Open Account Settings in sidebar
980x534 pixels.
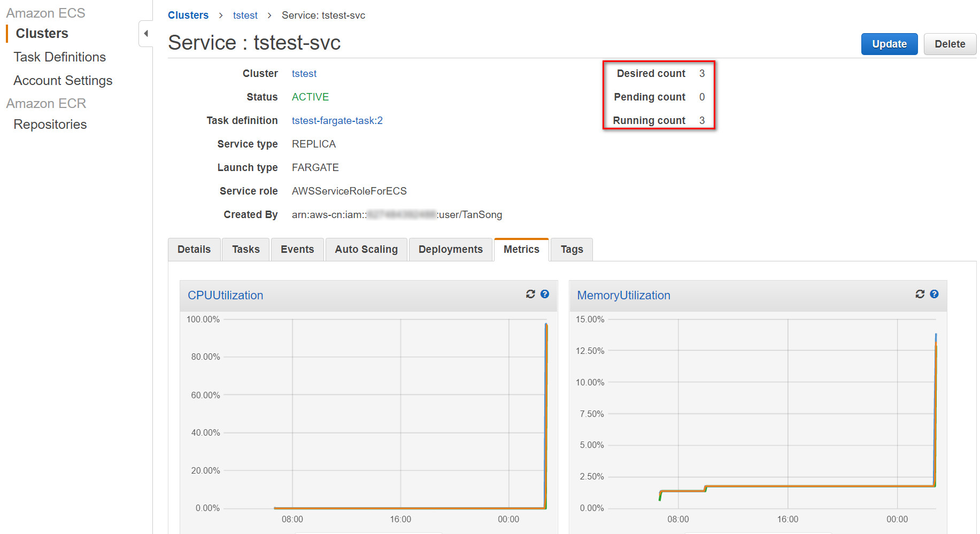pyautogui.click(x=63, y=81)
